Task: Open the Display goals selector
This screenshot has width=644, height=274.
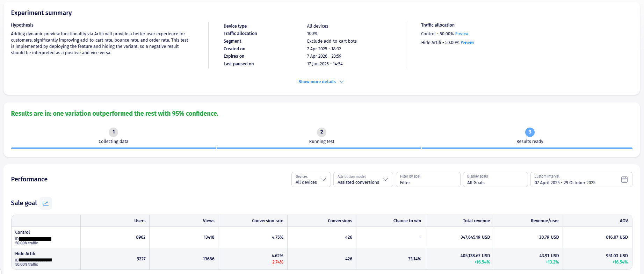Action: tap(495, 180)
